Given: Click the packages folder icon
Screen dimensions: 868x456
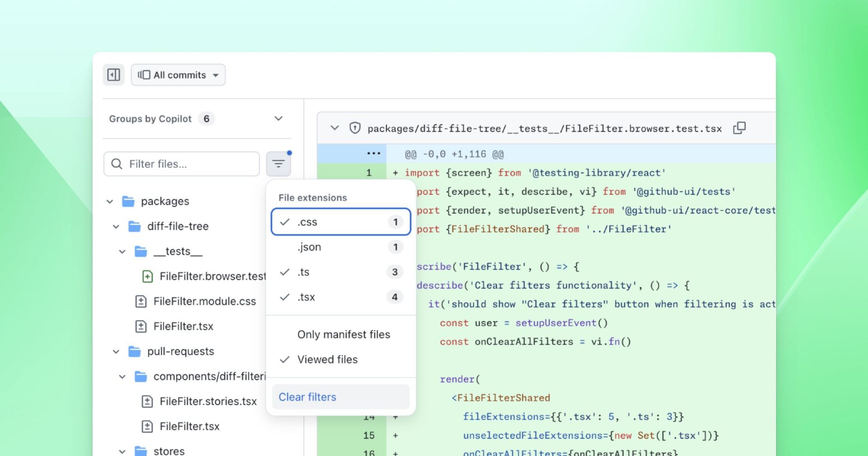Looking at the screenshot, I should pyautogui.click(x=128, y=201).
